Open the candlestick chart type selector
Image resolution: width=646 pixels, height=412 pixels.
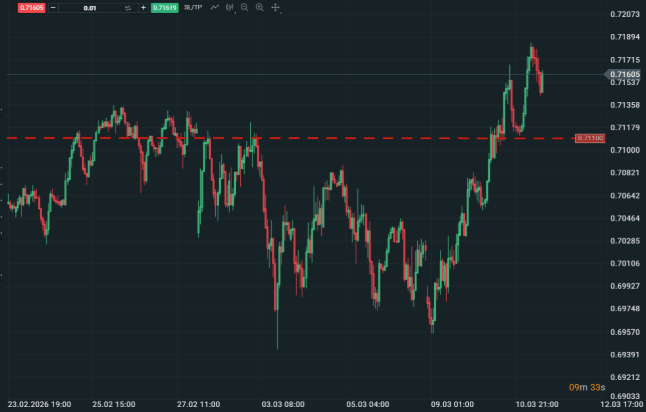pyautogui.click(x=230, y=7)
